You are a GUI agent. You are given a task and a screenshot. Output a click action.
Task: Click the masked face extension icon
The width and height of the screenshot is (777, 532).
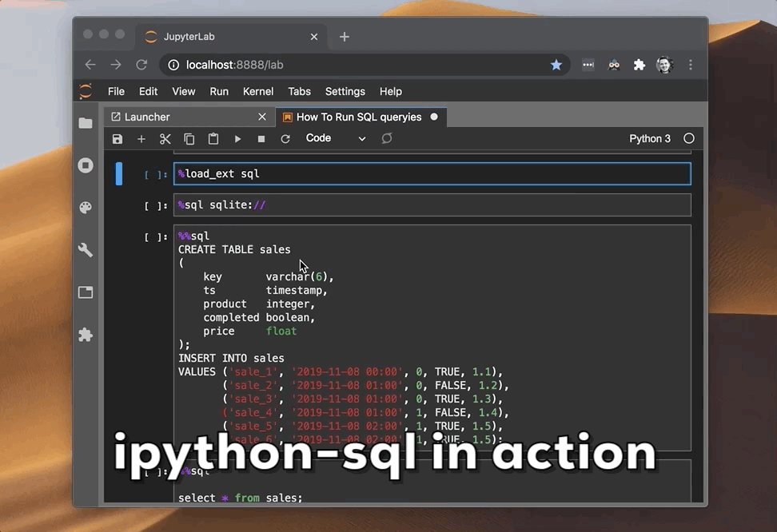coord(614,65)
